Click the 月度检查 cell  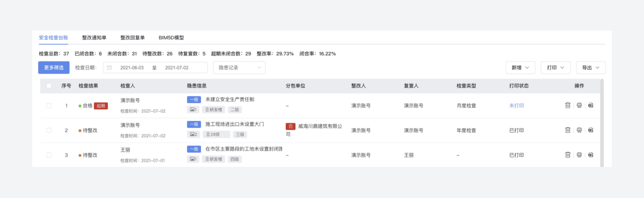point(466,105)
